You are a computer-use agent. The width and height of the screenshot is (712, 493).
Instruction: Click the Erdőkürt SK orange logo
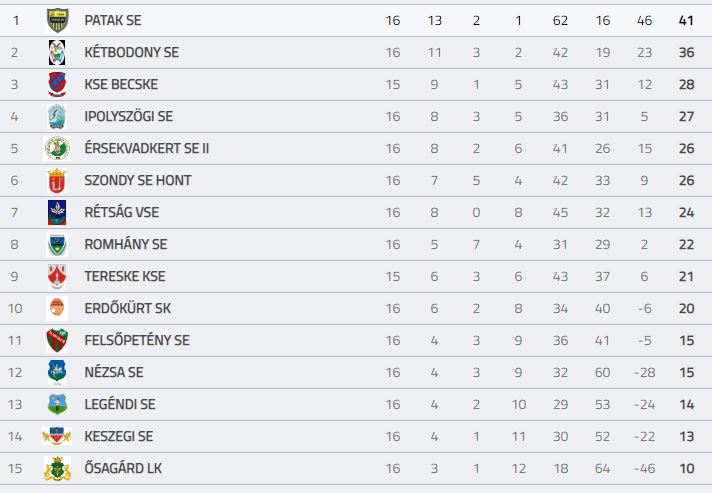coord(57,309)
